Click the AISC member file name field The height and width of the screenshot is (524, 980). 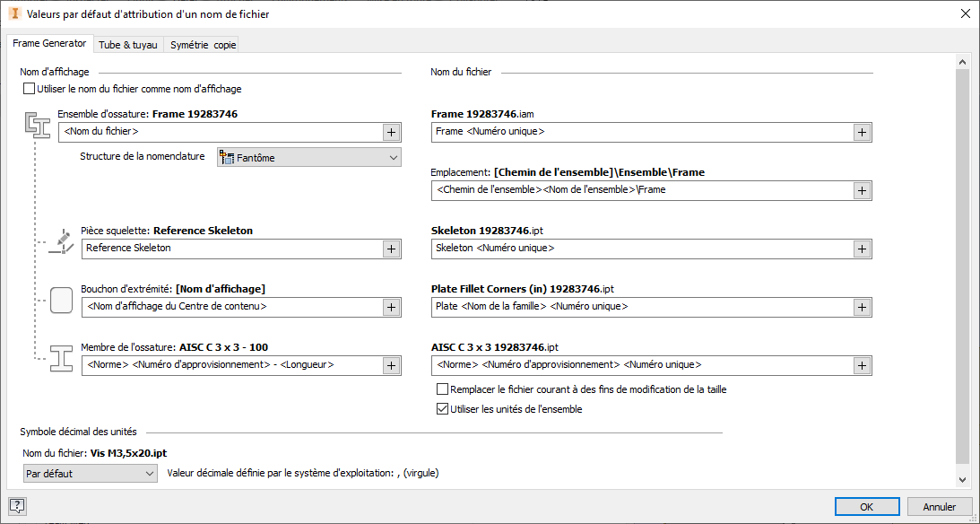tap(640, 365)
